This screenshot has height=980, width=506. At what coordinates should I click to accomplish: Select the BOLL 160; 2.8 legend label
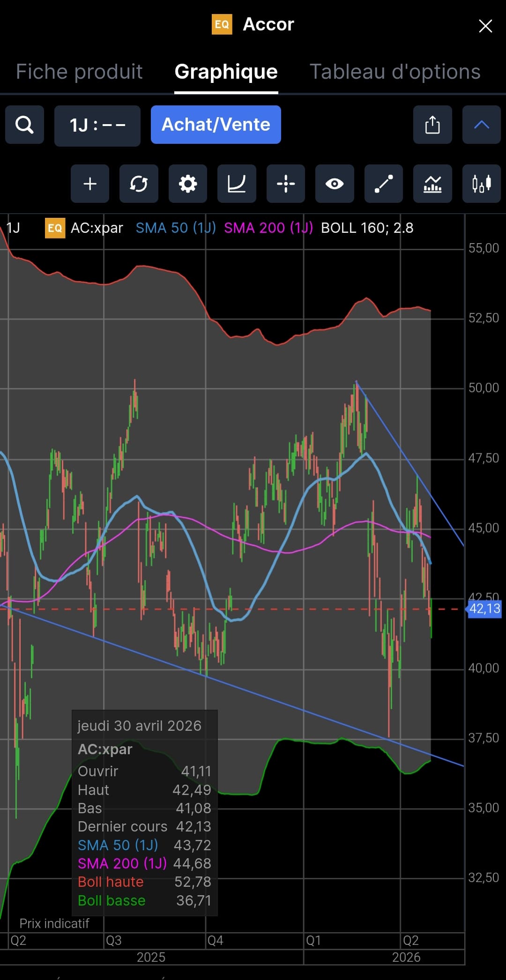coord(367,228)
